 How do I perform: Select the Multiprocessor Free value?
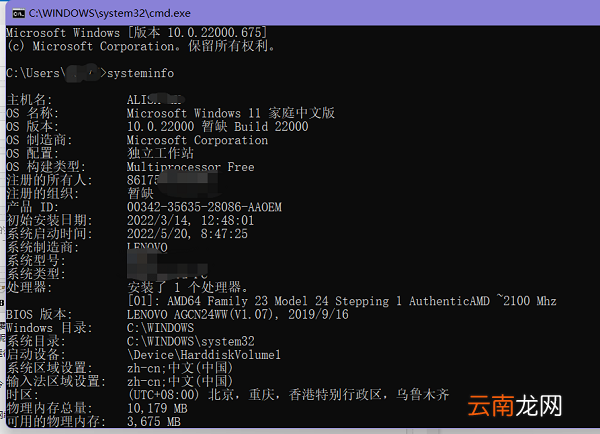pyautogui.click(x=191, y=167)
